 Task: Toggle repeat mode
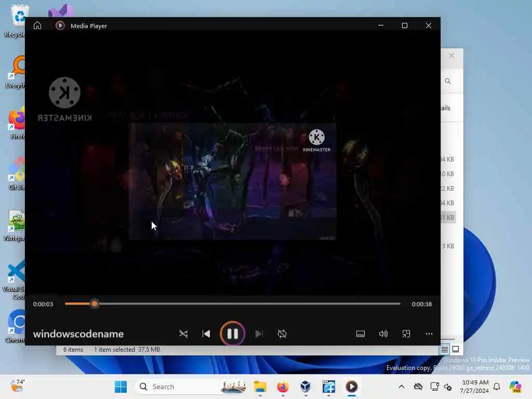pyautogui.click(x=282, y=334)
